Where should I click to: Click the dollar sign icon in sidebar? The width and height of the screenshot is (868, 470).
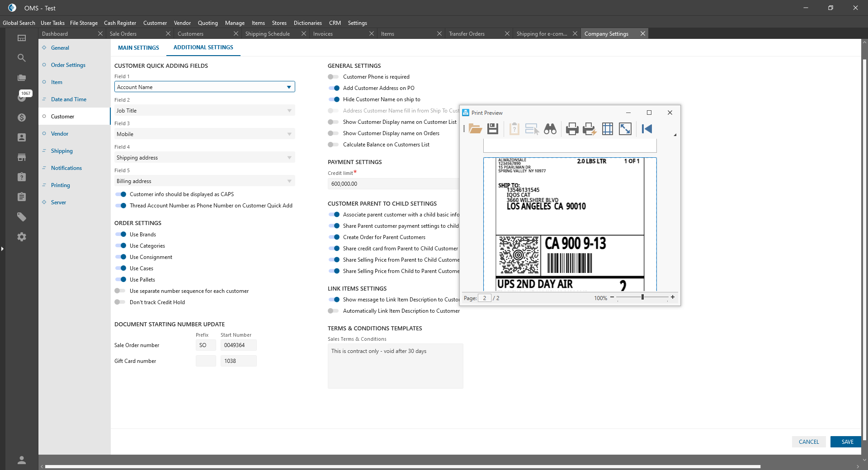[22, 117]
